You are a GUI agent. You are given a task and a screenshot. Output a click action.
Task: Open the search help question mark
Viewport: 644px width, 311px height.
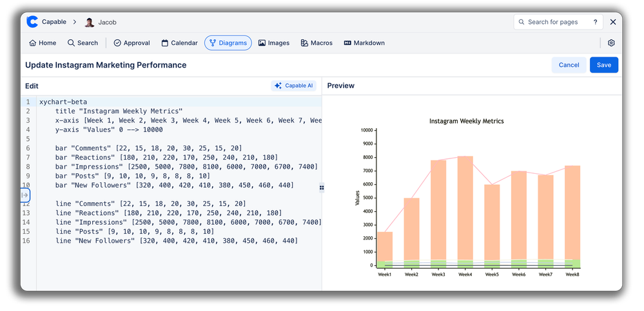coord(595,22)
